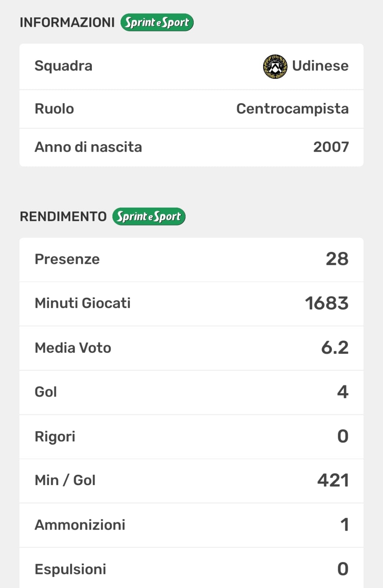
Task: Tap the Rigori stat label
Action: tap(55, 437)
